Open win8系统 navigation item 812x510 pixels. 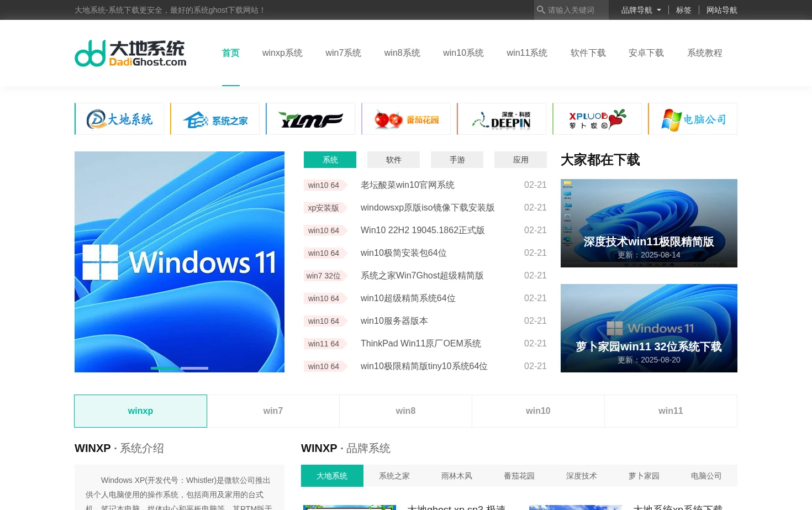[402, 53]
